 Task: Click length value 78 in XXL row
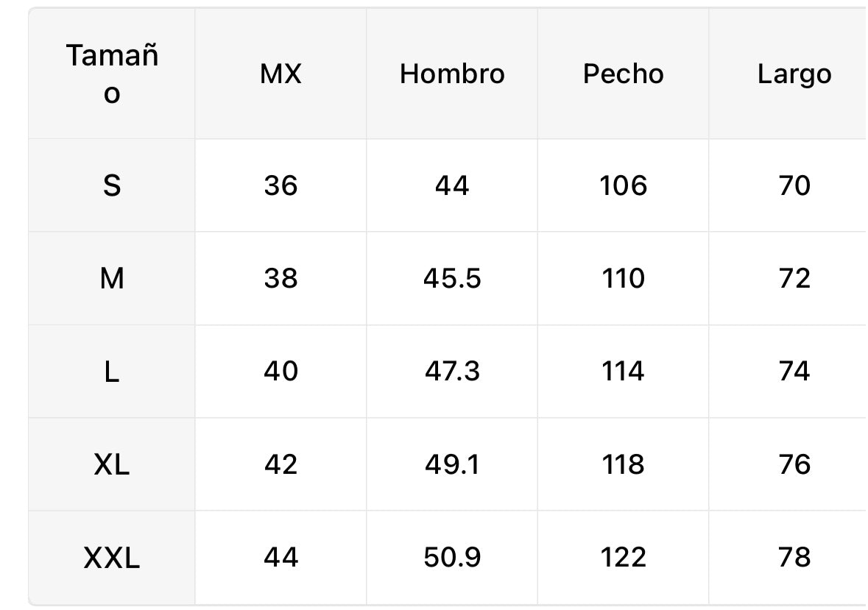pyautogui.click(x=794, y=557)
